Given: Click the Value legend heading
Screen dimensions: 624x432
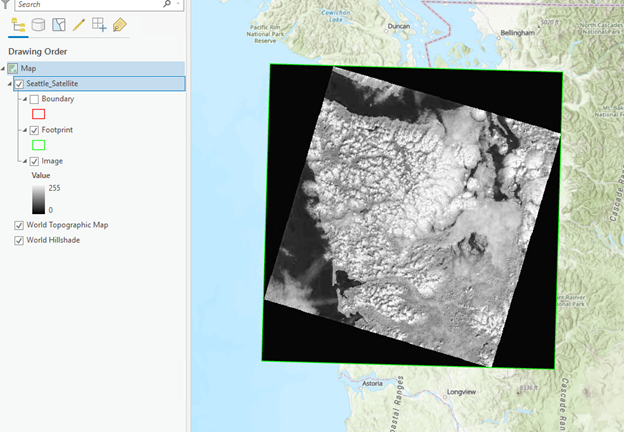Looking at the screenshot, I should tap(41, 175).
